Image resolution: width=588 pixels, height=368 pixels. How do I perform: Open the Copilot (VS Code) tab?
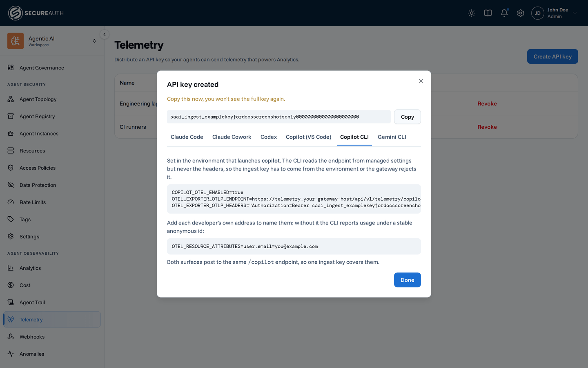[308, 137]
